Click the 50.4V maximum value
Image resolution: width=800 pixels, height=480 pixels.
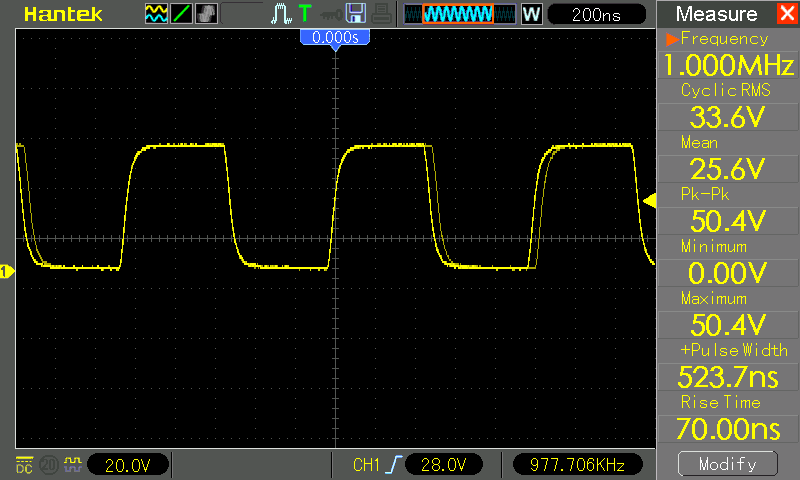tap(728, 325)
